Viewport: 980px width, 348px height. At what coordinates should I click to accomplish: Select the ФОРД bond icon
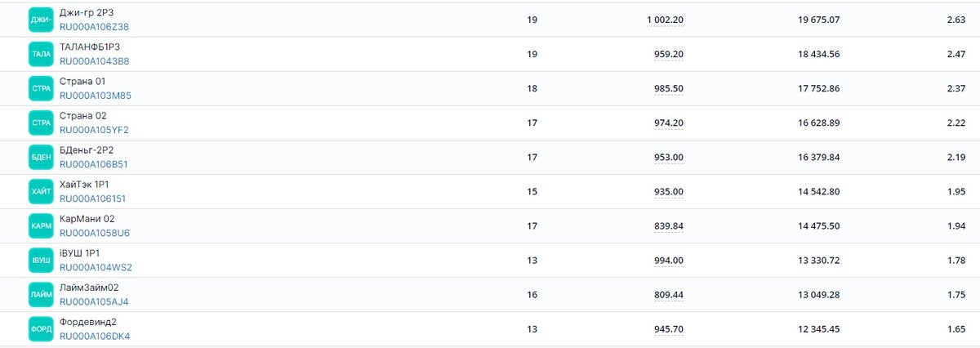(41, 328)
